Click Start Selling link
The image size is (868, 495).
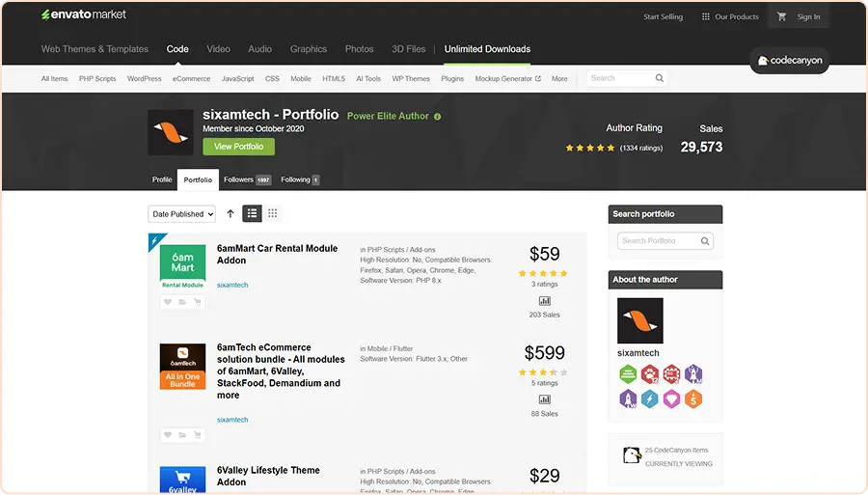[x=663, y=16]
